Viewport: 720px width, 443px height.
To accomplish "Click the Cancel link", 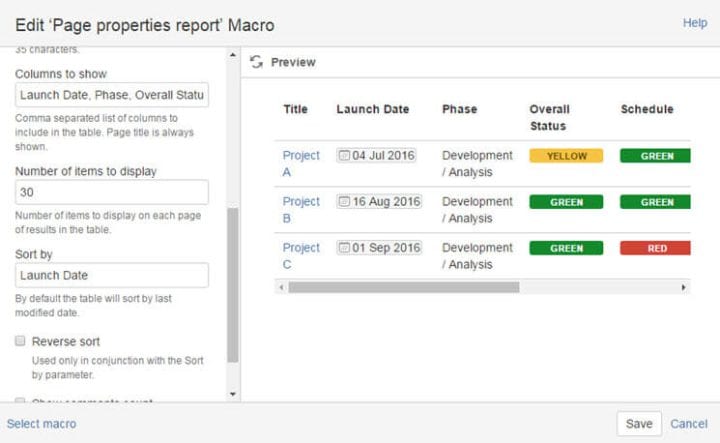I will (x=688, y=424).
